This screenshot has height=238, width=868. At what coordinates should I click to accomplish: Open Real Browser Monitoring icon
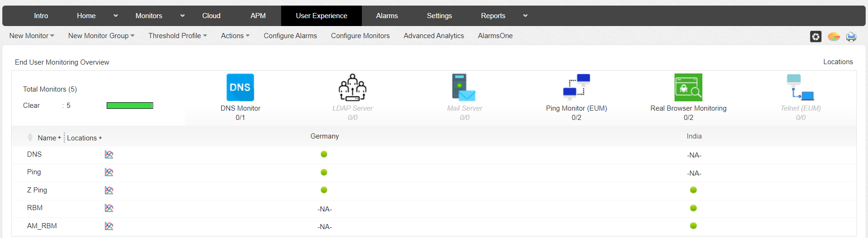click(x=688, y=87)
